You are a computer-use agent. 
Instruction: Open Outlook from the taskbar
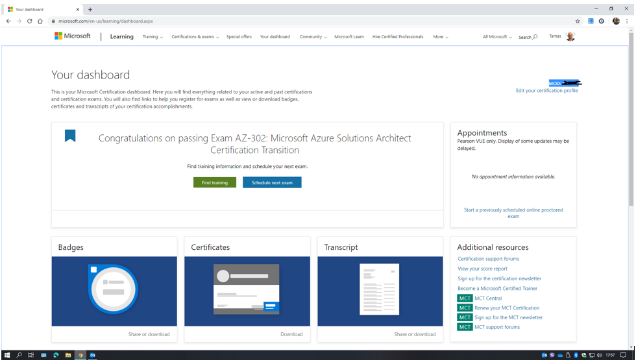coord(92,355)
